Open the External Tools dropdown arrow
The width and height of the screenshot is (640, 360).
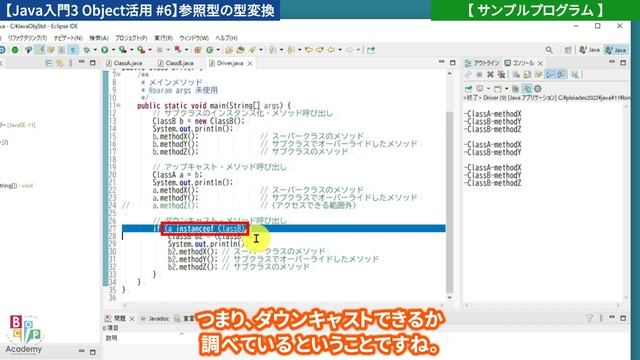pos(150,50)
